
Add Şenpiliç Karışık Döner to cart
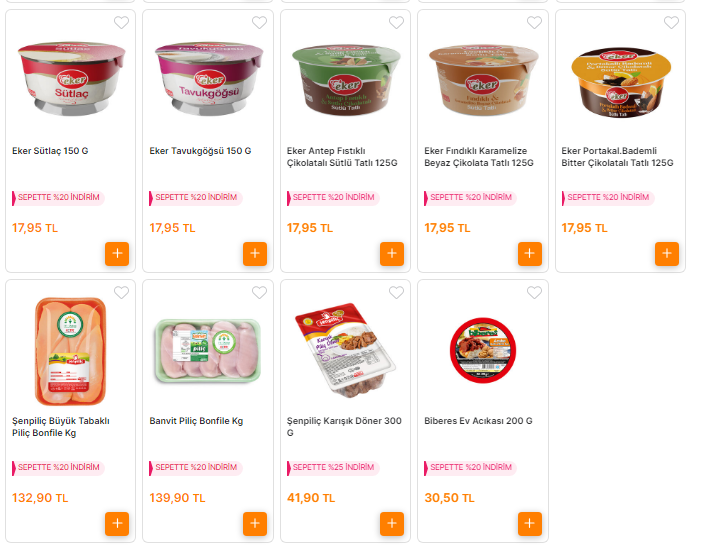[x=392, y=523]
